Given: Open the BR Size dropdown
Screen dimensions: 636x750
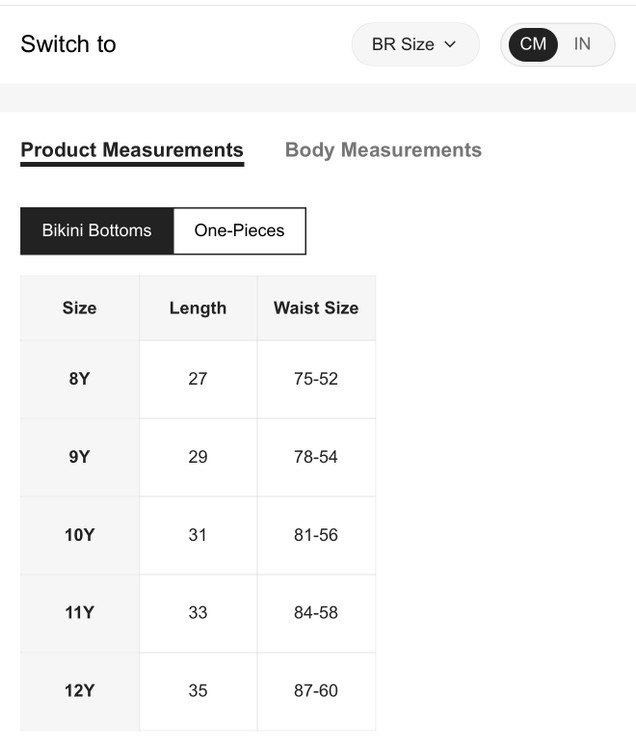Looking at the screenshot, I should tap(414, 45).
